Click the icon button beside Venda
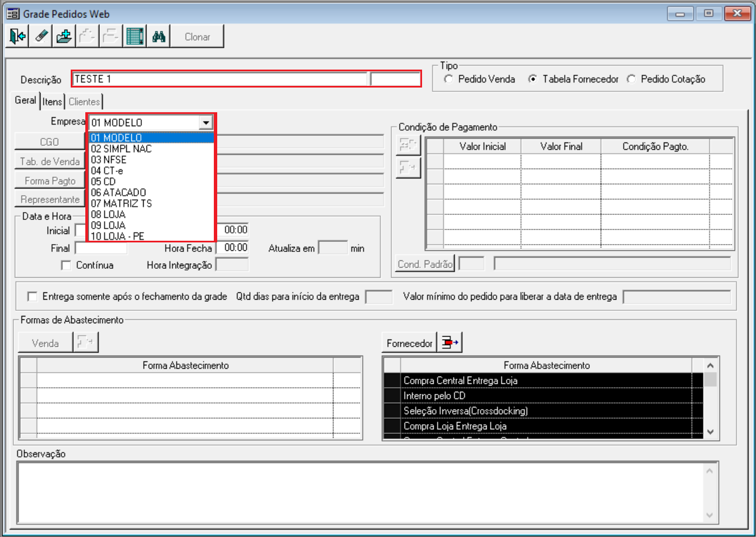 (x=86, y=342)
